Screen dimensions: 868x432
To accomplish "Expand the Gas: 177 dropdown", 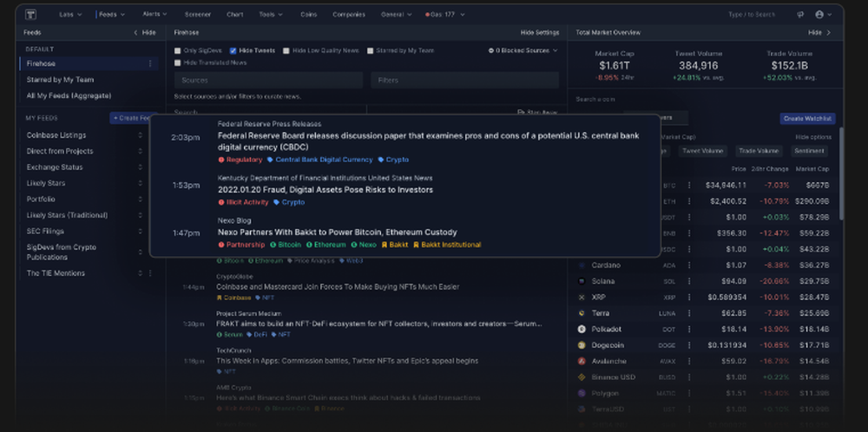I will tap(445, 15).
